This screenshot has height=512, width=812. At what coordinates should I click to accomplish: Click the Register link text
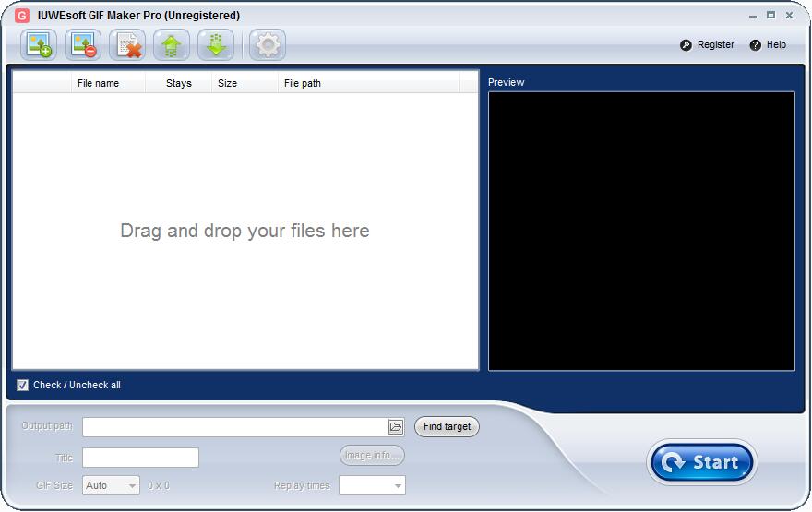point(716,44)
